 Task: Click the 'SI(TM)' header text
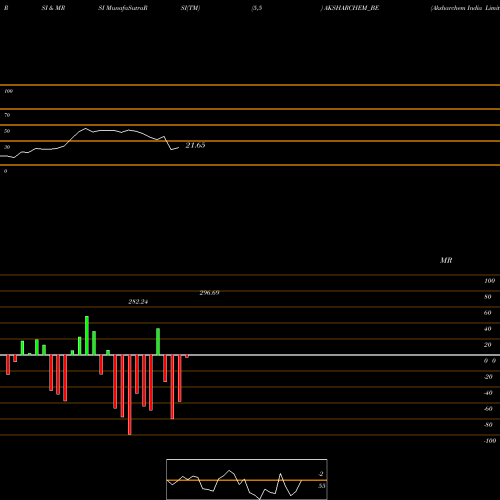tap(190, 8)
